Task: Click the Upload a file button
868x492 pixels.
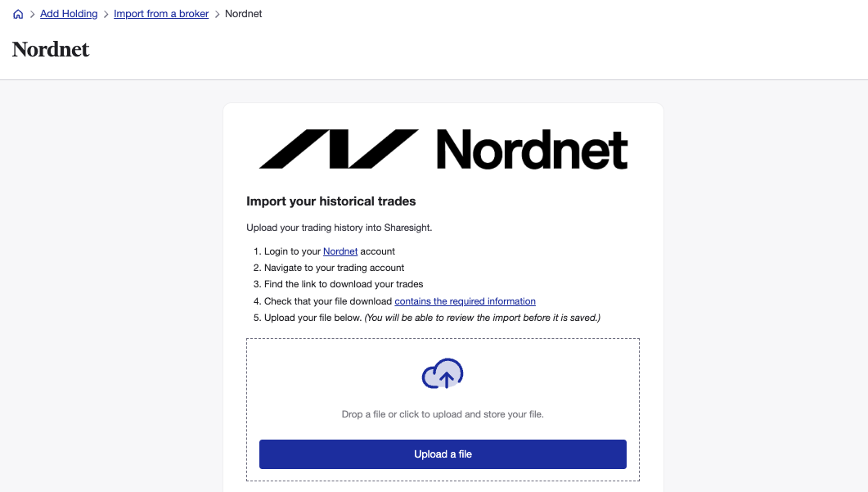Action: pyautogui.click(x=443, y=454)
